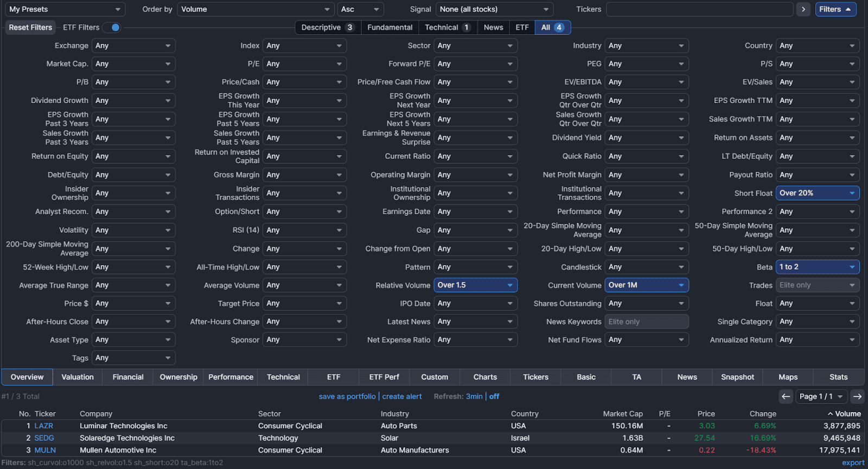Open the Market Cap. filter dropdown
Viewport: 868px width, 469px height.
133,64
